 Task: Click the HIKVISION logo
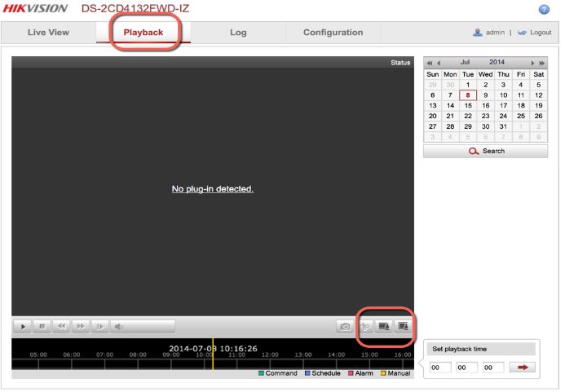35,9
